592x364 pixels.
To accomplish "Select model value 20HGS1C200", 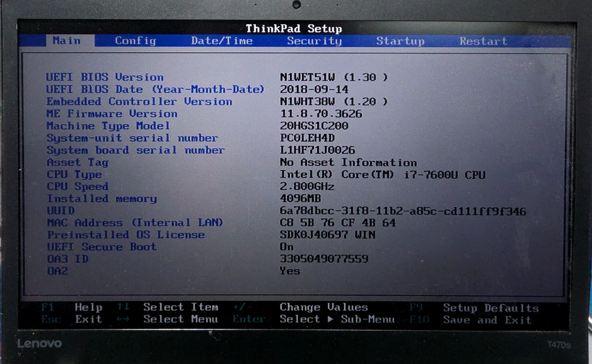I will click(x=314, y=126).
